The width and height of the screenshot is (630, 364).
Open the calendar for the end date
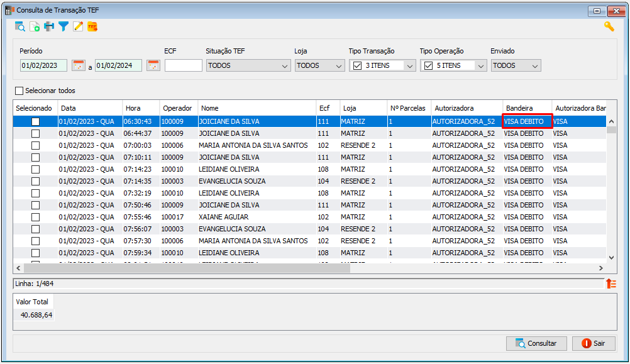pyautogui.click(x=153, y=65)
